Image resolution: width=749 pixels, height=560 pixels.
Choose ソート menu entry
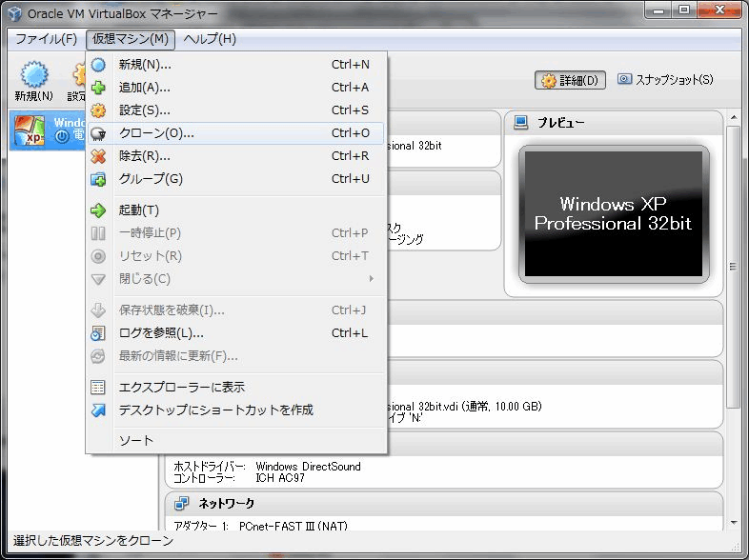(236, 440)
